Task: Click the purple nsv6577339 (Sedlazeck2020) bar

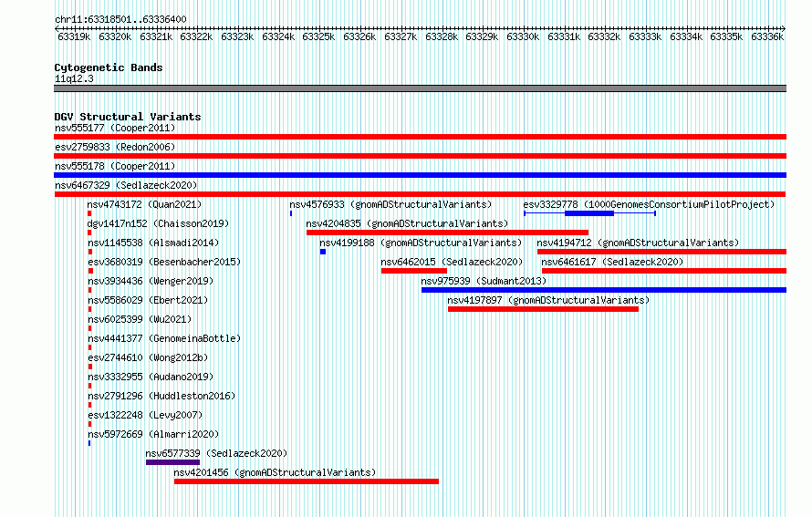Action: (173, 462)
